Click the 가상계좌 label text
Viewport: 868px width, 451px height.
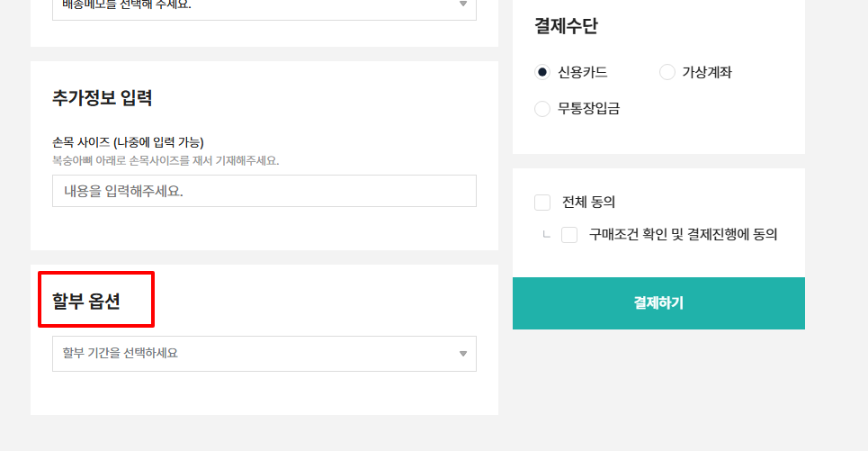[x=707, y=72]
